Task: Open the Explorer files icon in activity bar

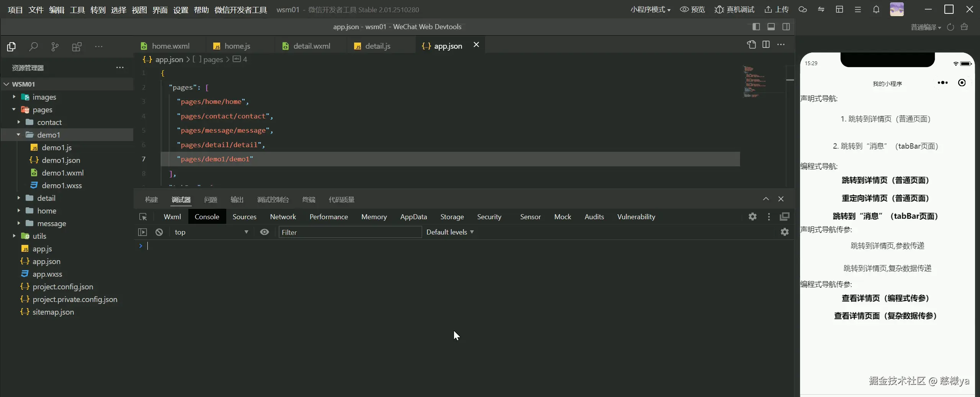Action: coord(11,47)
